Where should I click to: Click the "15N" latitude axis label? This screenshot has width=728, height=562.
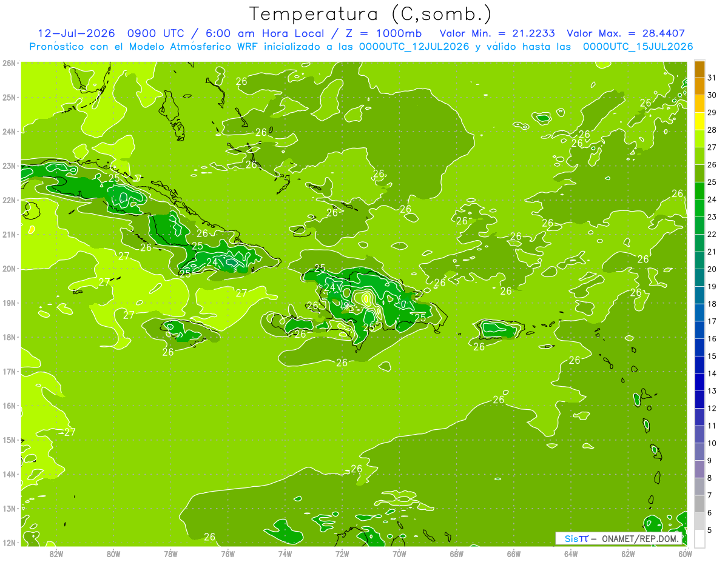click(x=9, y=440)
